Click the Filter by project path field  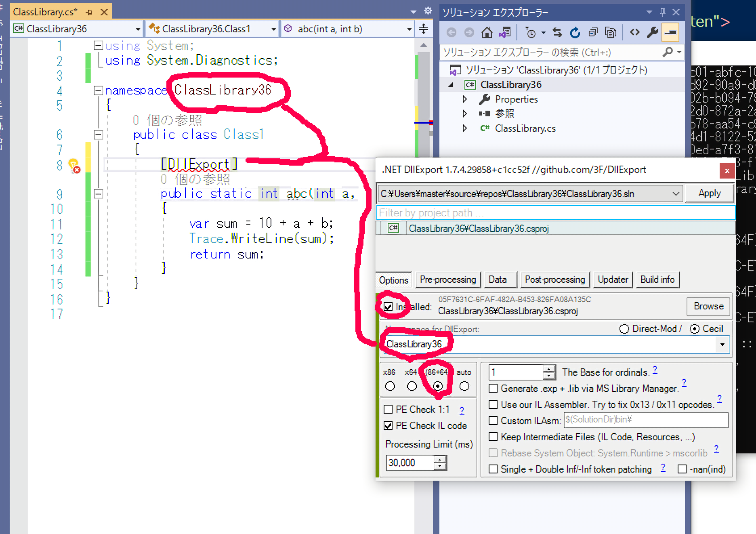555,213
